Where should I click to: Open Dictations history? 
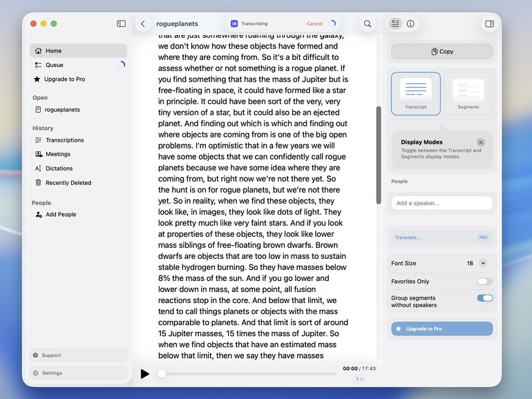[78, 168]
